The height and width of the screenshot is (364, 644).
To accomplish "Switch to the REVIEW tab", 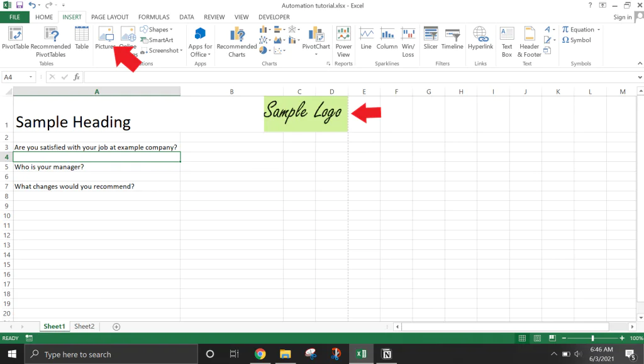I will coord(214,17).
